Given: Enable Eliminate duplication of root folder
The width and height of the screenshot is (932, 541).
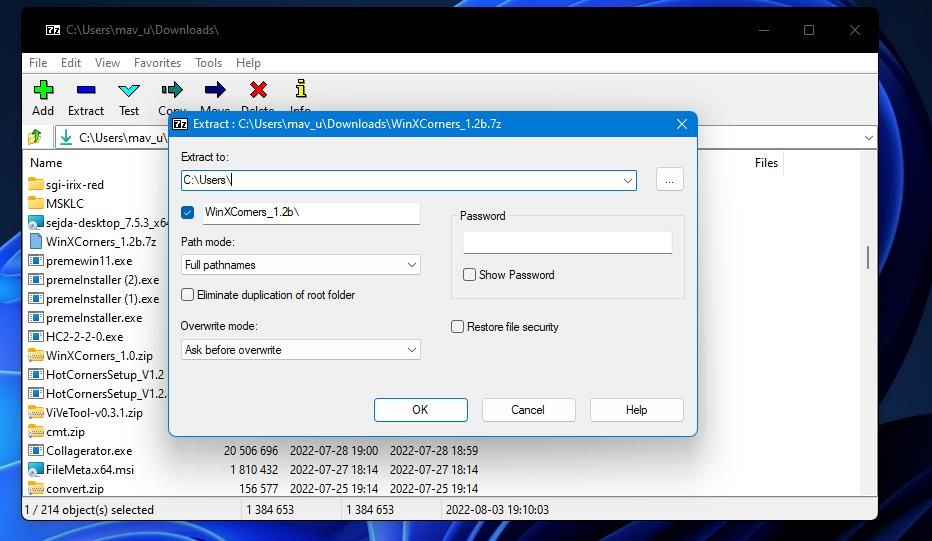Looking at the screenshot, I should (188, 294).
